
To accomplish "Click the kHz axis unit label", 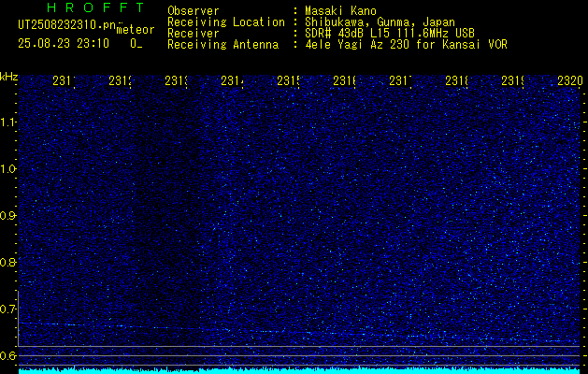I will tap(8, 77).
